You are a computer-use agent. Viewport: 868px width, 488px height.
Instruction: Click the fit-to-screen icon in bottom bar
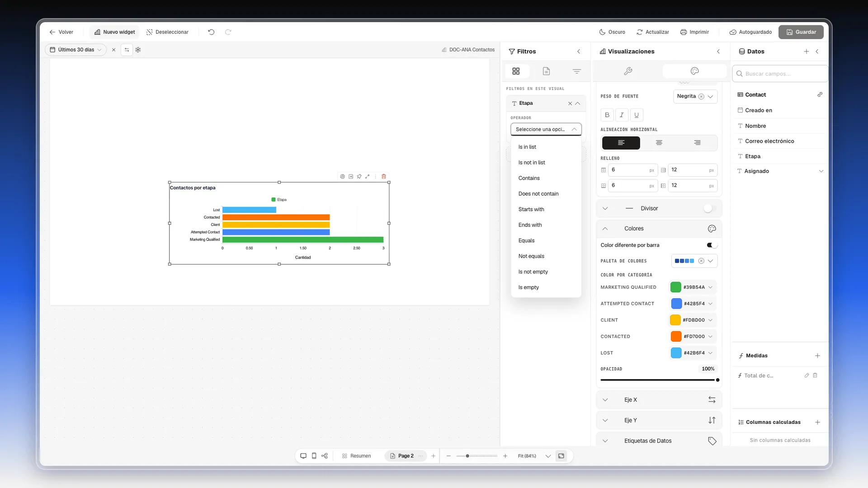click(561, 456)
